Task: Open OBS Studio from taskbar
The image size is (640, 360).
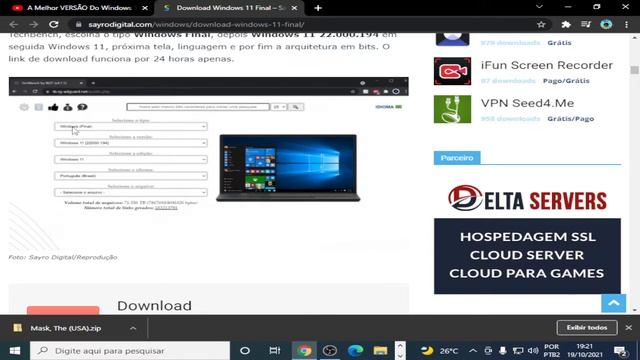Action: pyautogui.click(x=330, y=351)
